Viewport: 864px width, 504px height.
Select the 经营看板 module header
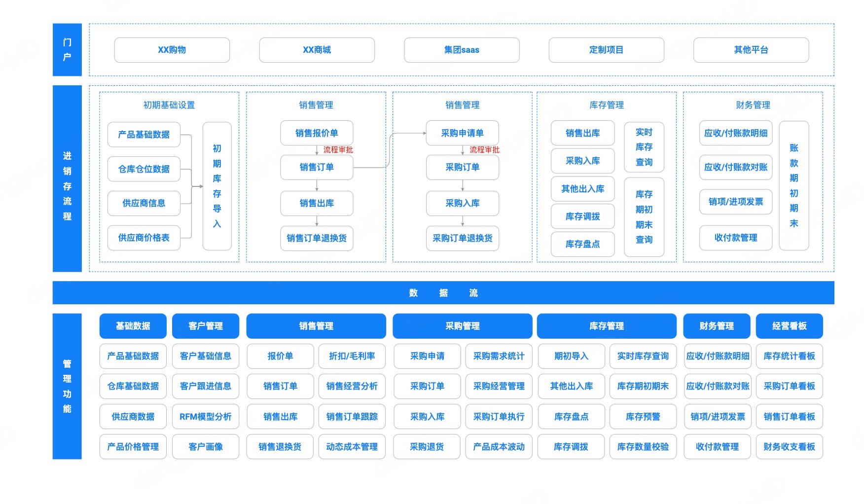(x=789, y=326)
